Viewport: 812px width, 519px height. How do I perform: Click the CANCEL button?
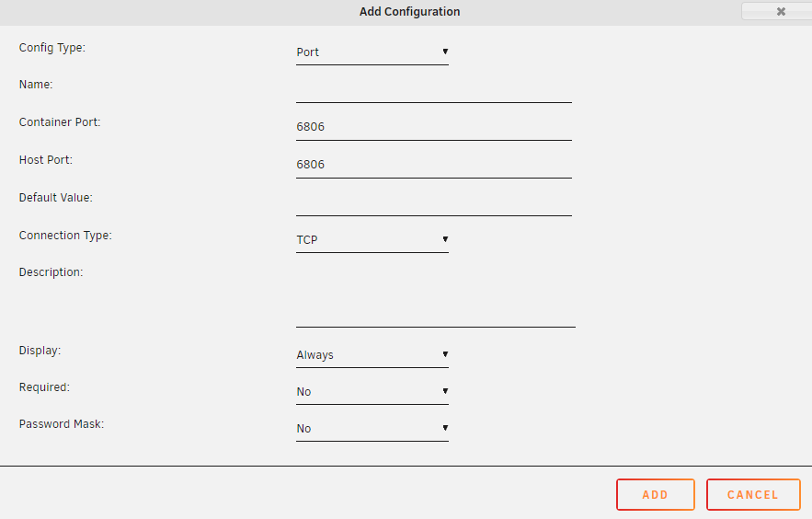(x=752, y=495)
